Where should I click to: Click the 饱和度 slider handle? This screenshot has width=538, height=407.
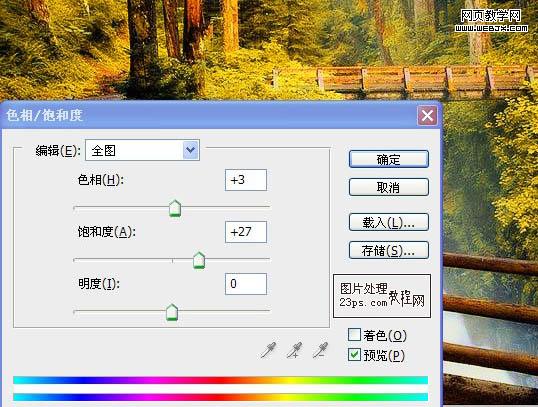199,260
